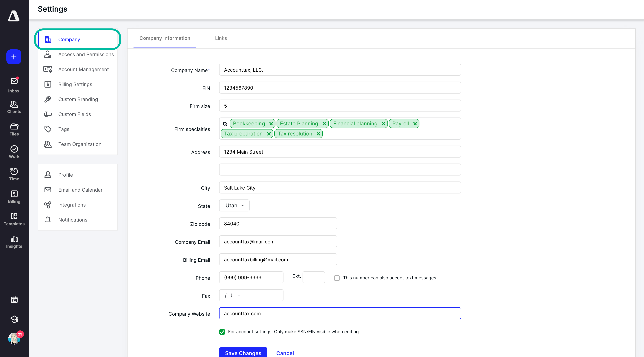Open Notifications settings in the menu

pos(73,220)
